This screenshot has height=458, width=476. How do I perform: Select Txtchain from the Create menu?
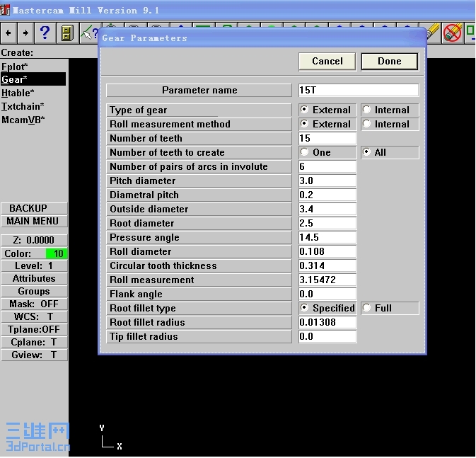coord(23,106)
